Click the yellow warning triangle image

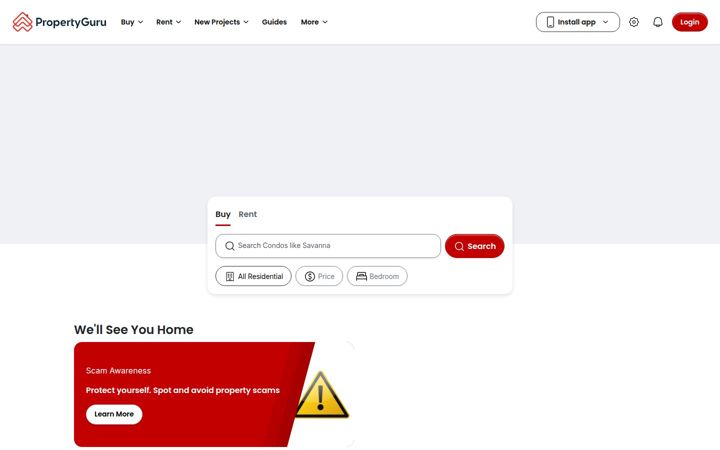pos(321,395)
